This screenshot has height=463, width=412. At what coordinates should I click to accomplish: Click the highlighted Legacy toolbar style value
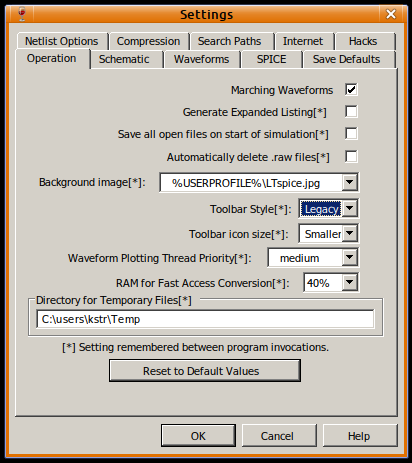(x=320, y=209)
